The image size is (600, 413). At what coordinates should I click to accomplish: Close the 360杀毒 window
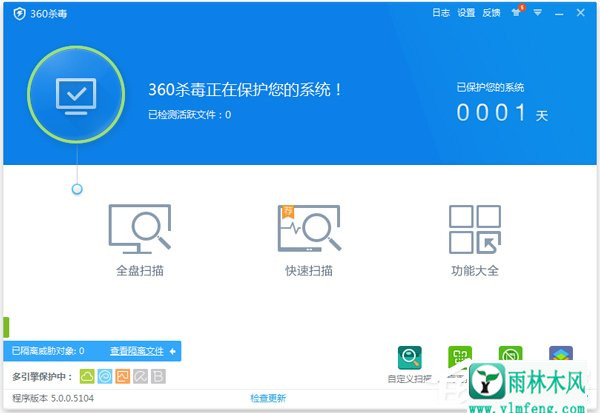[580, 13]
